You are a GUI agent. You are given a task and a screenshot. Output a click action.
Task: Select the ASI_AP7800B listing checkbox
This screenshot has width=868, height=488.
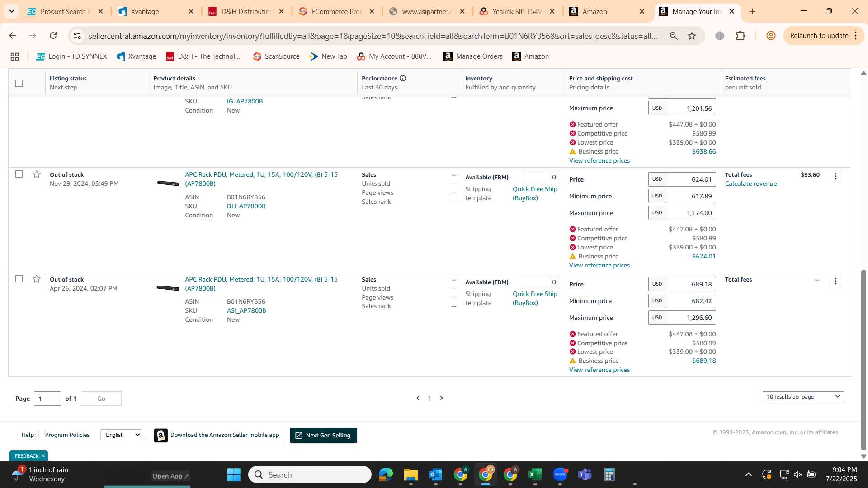(x=19, y=279)
